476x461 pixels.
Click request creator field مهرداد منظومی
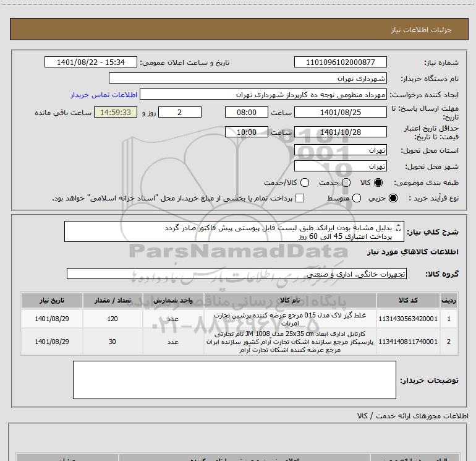point(263,94)
